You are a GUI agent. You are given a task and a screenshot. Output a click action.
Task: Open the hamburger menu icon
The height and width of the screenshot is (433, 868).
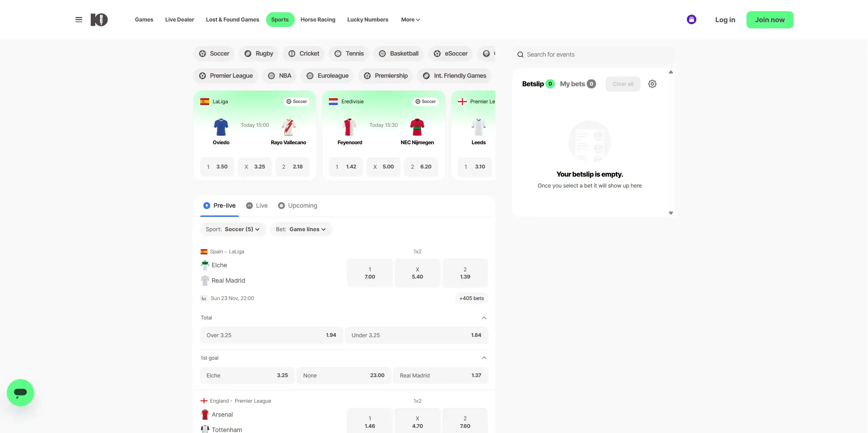[x=78, y=19]
